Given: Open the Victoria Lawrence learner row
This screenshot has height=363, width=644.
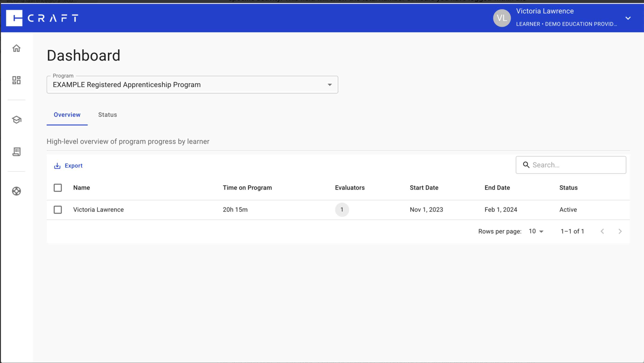Looking at the screenshot, I should (99, 210).
